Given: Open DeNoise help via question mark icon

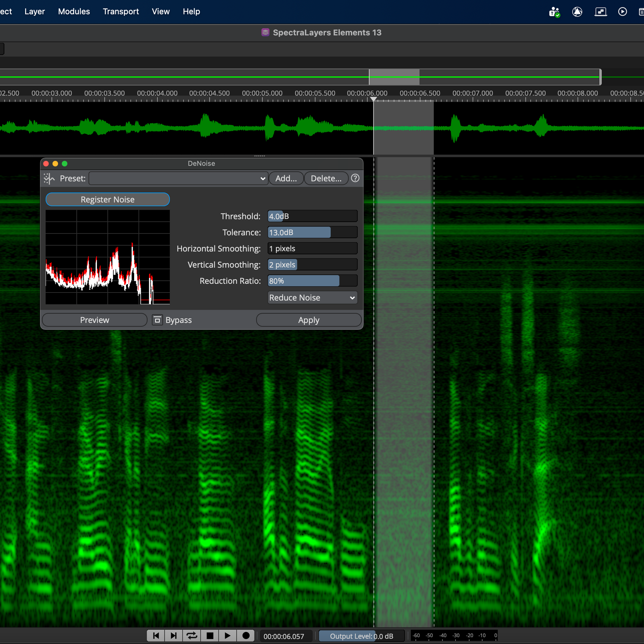Looking at the screenshot, I should 355,178.
